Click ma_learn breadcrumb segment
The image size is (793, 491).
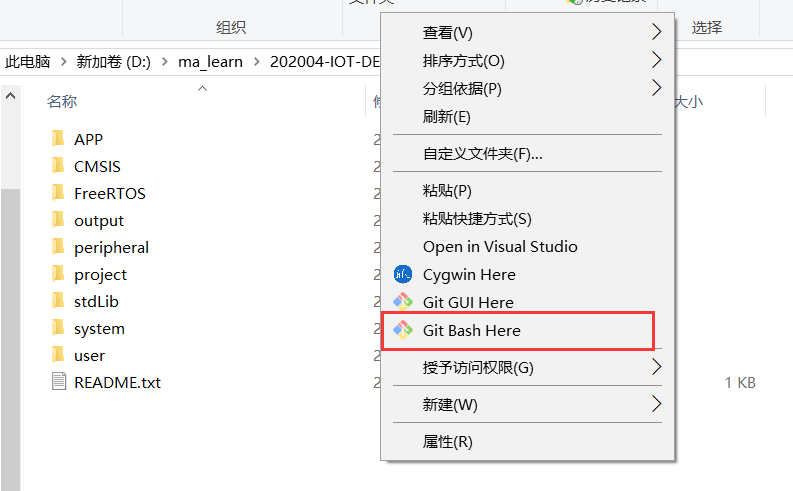210,62
